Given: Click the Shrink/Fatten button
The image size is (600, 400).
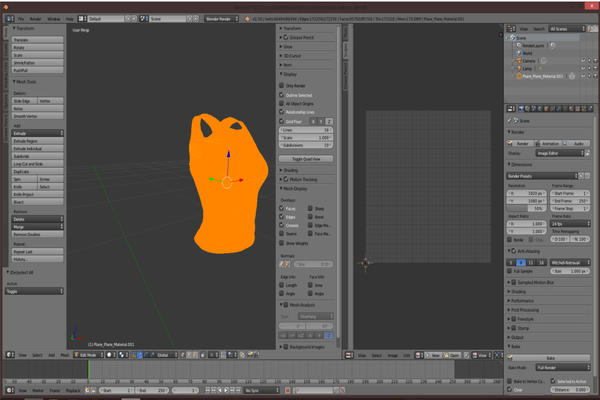Looking at the screenshot, I should coord(38,63).
